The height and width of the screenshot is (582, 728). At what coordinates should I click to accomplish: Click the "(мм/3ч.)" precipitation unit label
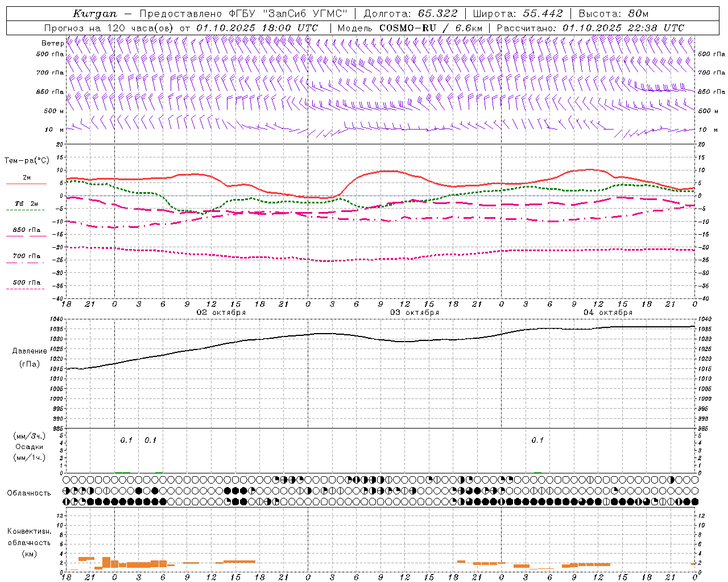click(x=30, y=436)
